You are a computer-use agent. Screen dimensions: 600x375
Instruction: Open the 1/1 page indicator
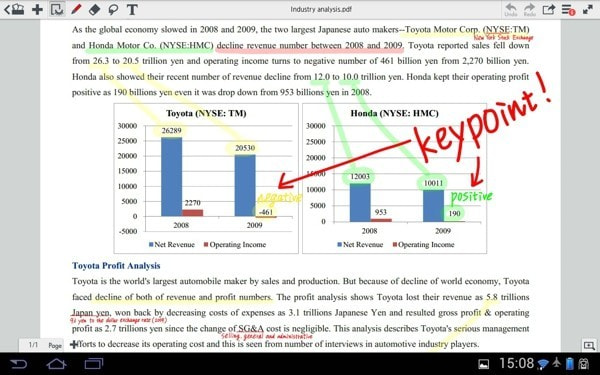click(33, 345)
